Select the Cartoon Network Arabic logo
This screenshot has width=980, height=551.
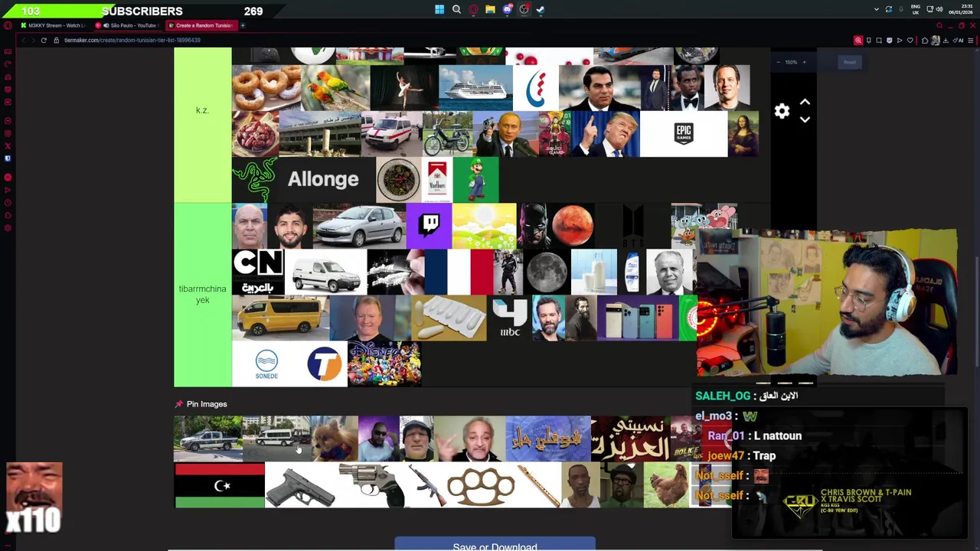[x=258, y=272]
